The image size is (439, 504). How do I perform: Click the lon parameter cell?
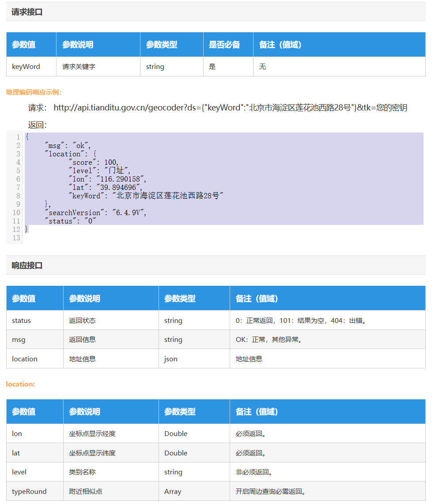35,434
